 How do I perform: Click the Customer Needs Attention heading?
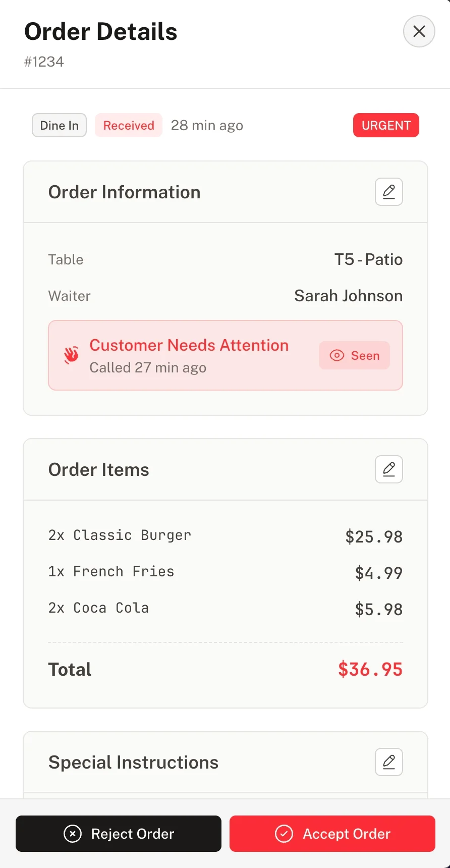click(189, 345)
